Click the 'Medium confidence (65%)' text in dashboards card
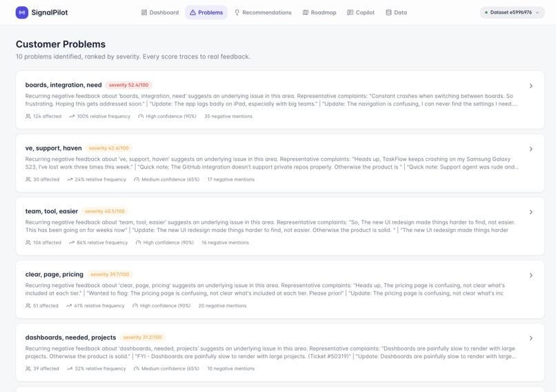 tap(170, 369)
